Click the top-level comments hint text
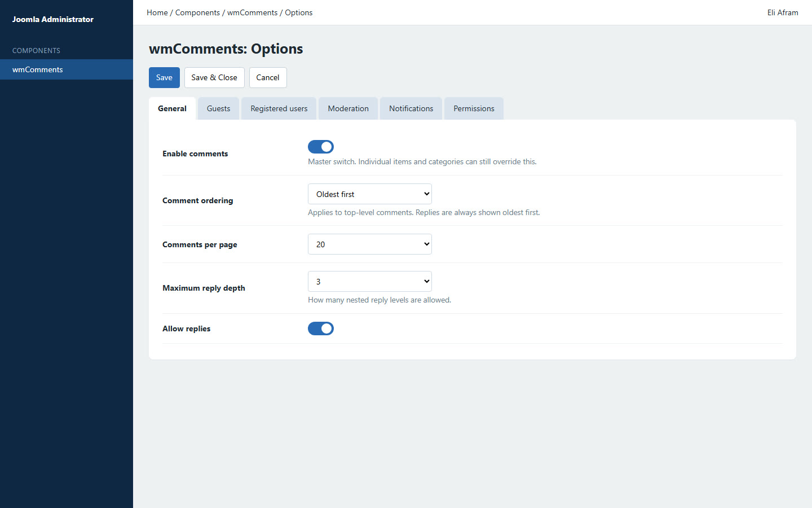The width and height of the screenshot is (812, 508). 424,212
